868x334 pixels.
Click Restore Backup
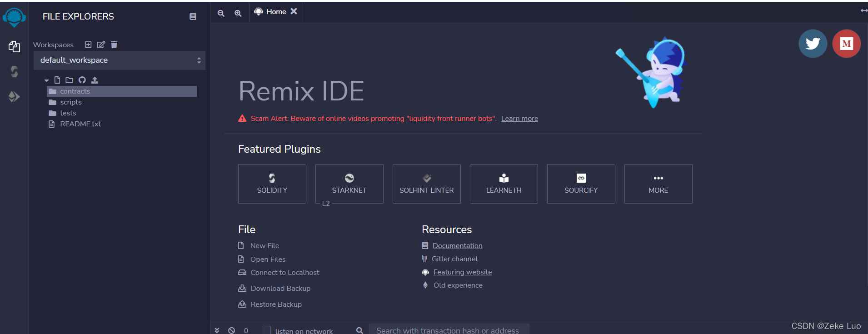point(276,304)
